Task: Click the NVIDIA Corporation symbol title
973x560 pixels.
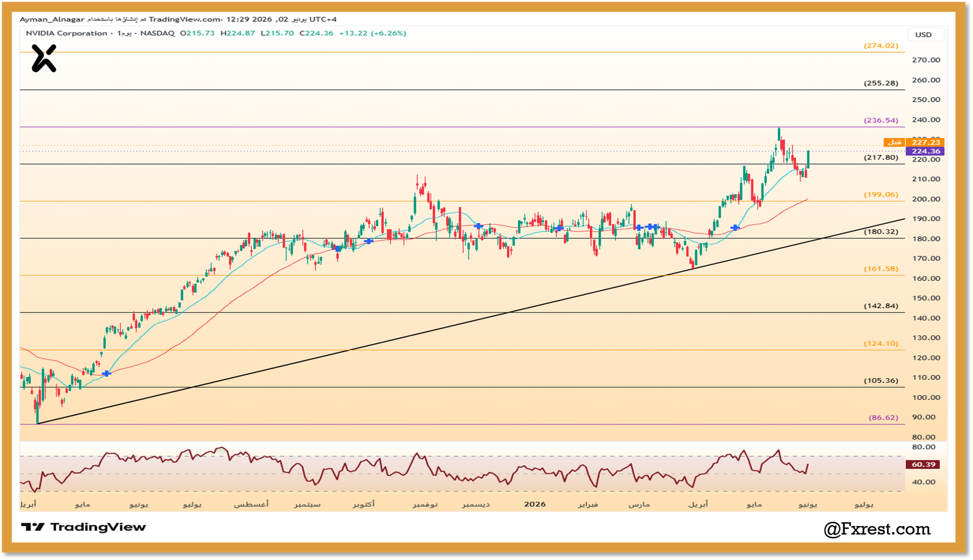Action: 67,33
